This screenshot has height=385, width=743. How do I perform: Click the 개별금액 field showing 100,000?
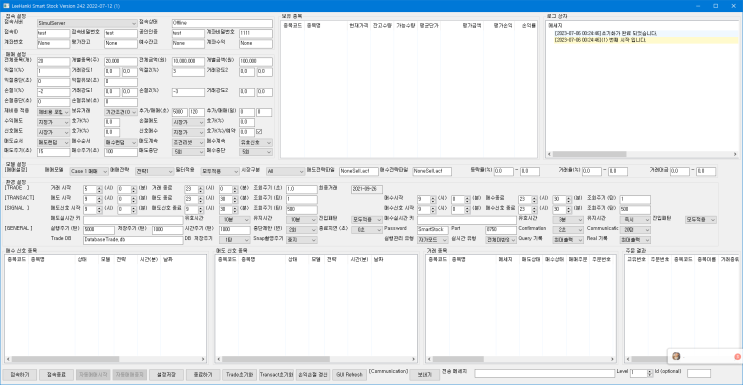coord(256,62)
